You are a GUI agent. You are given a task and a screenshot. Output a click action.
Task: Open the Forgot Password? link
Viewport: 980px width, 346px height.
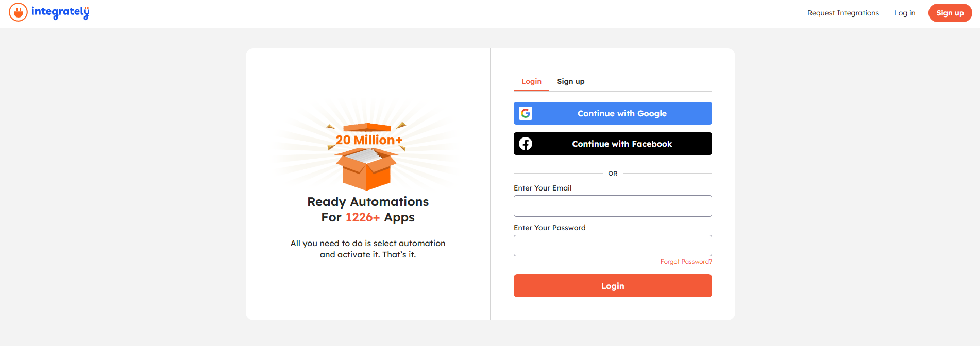coord(686,262)
